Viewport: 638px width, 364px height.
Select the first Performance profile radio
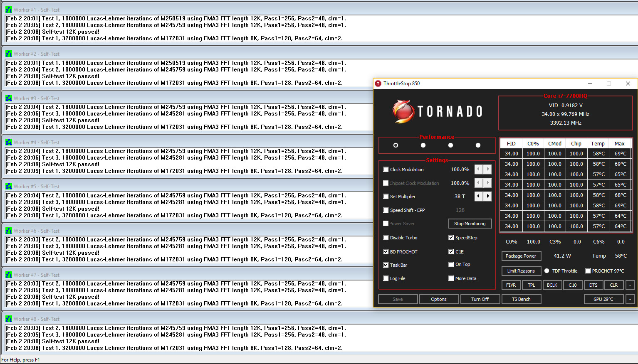(x=396, y=145)
